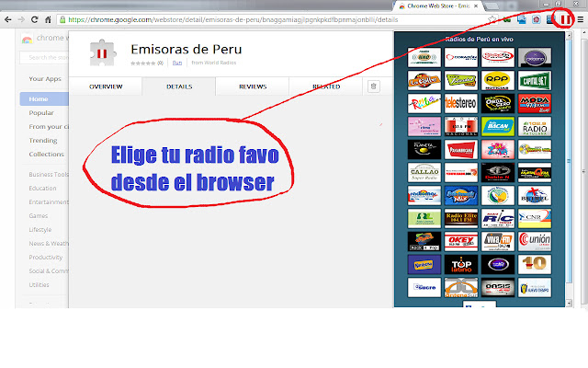Screen dimensions: 588x368
Task: Reload the page with the refresh icon
Action: 35,19
